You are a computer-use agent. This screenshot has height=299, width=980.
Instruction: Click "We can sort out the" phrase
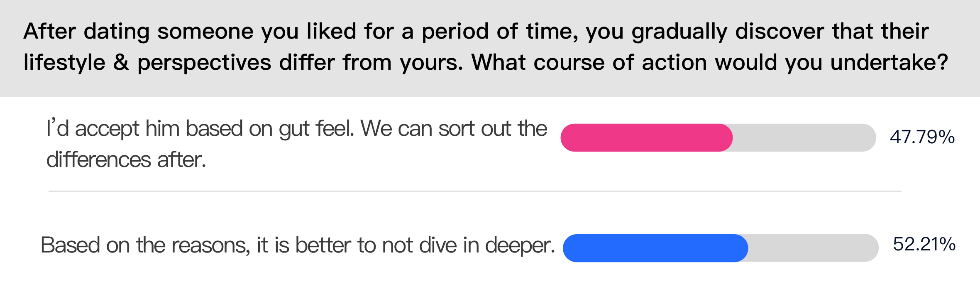click(x=454, y=128)
